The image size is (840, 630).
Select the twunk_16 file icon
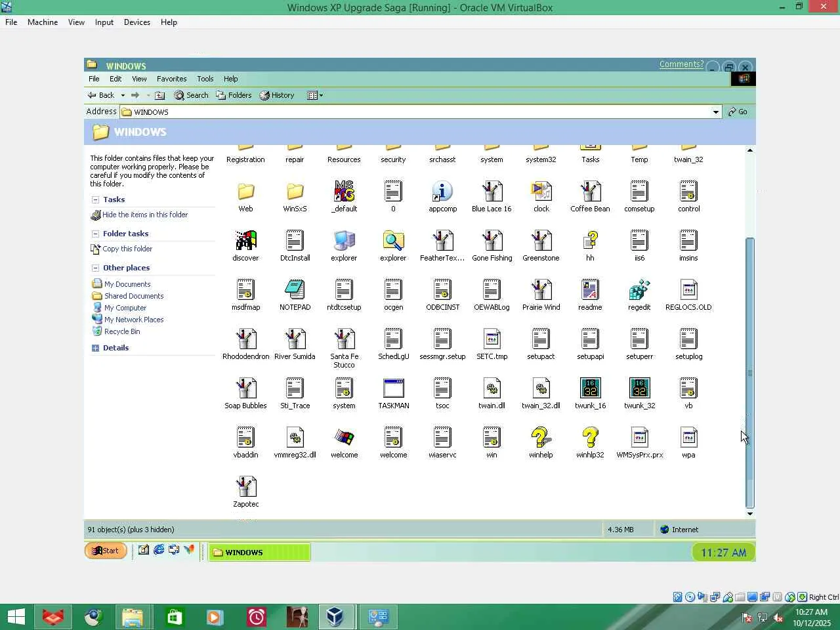(590, 388)
